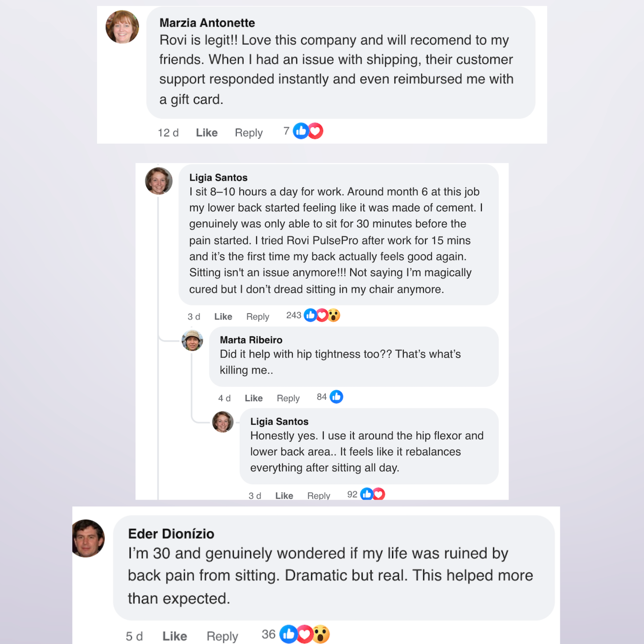Image resolution: width=644 pixels, height=644 pixels.
Task: Click the wow emoji on Ligia's 243-reaction comment
Action: [334, 316]
